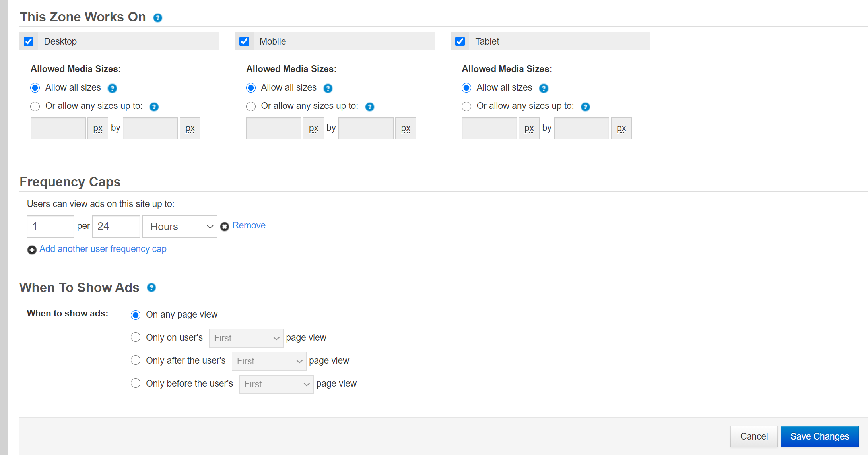
Task: Uncheck the Mobile checkbox
Action: 244,41
